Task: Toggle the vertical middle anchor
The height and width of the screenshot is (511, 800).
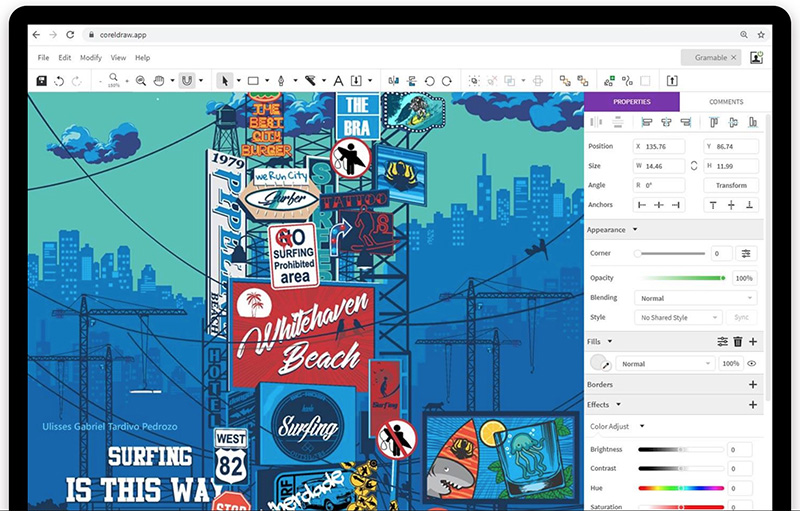Action: pyautogui.click(x=731, y=205)
